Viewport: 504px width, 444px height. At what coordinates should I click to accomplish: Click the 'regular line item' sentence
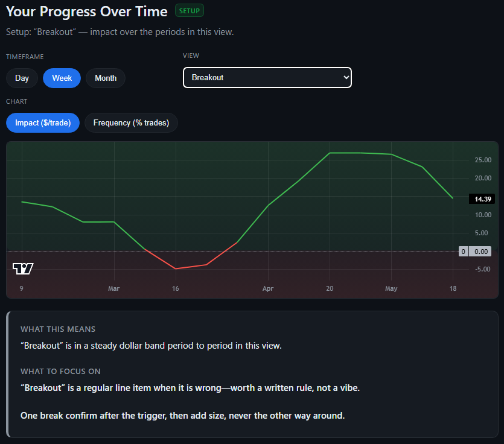(x=190, y=388)
